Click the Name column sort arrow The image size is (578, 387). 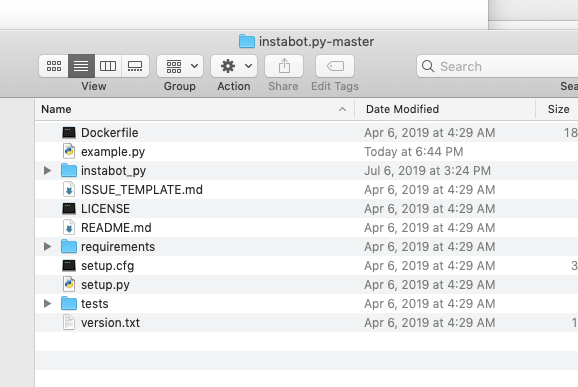click(x=342, y=109)
